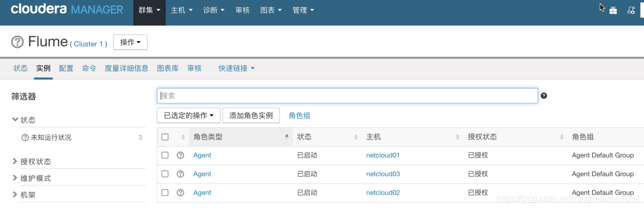The width and height of the screenshot is (644, 208).
Task: Open the Agent link on netcloud01 row
Action: [x=202, y=155]
